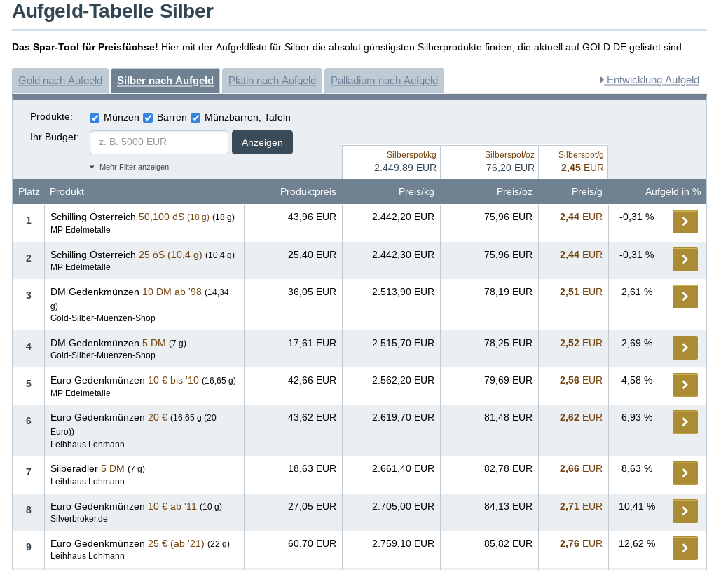
Task: Click product price 60,70 EUR
Action: click(312, 543)
